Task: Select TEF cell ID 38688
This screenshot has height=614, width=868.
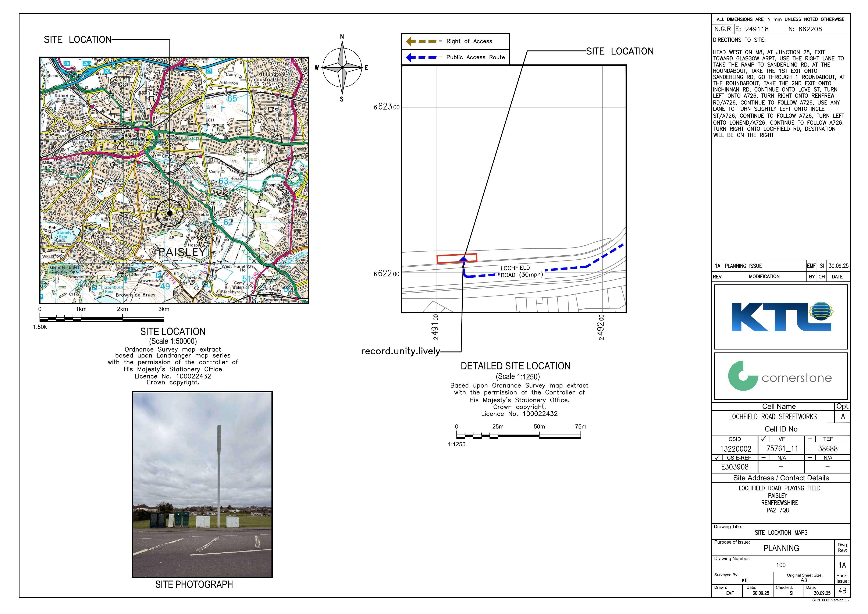Action: (x=828, y=449)
